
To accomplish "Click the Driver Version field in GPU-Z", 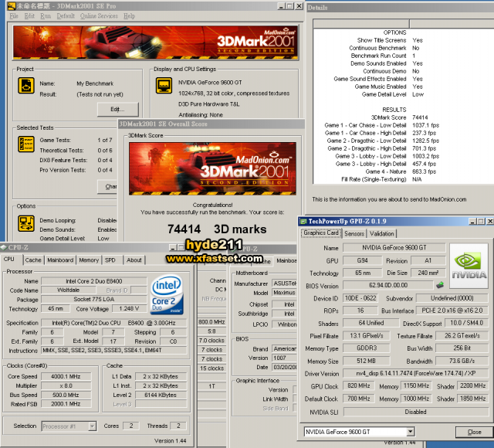I will click(415, 373).
